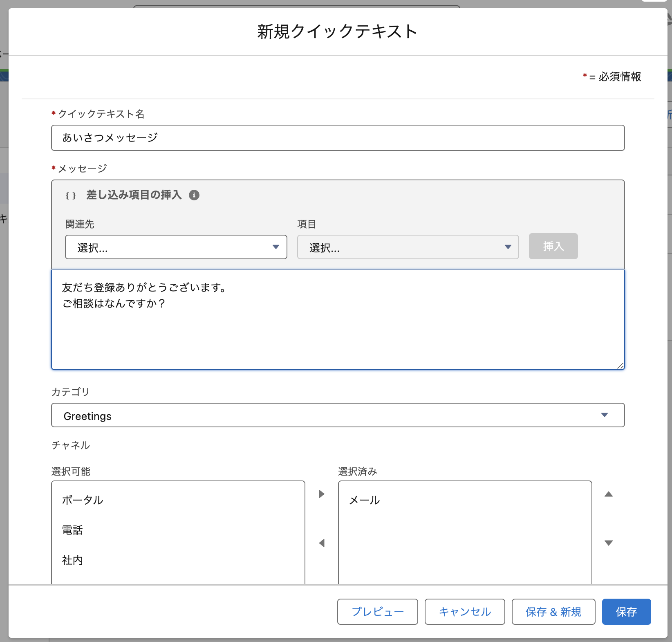672x642 pixels.
Task: Click the merge field info icon
Action: (194, 195)
